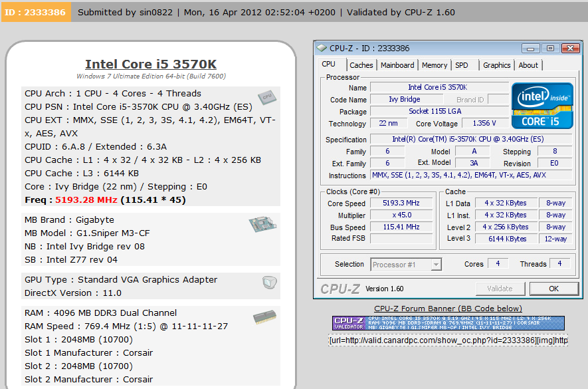Click the NB : Intel Ivy Bridge rev 08 line
Image resolution: width=588 pixels, height=389 pixels.
(x=84, y=246)
